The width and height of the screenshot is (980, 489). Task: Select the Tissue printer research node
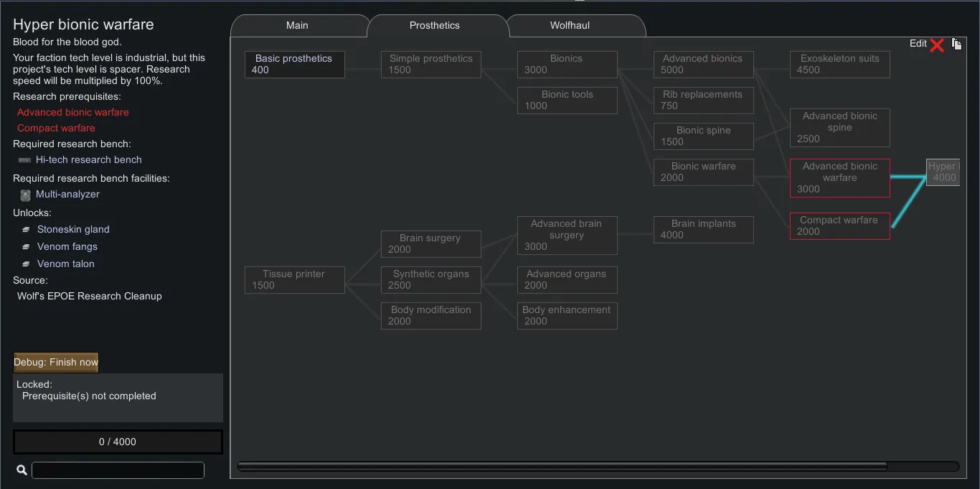tap(294, 280)
